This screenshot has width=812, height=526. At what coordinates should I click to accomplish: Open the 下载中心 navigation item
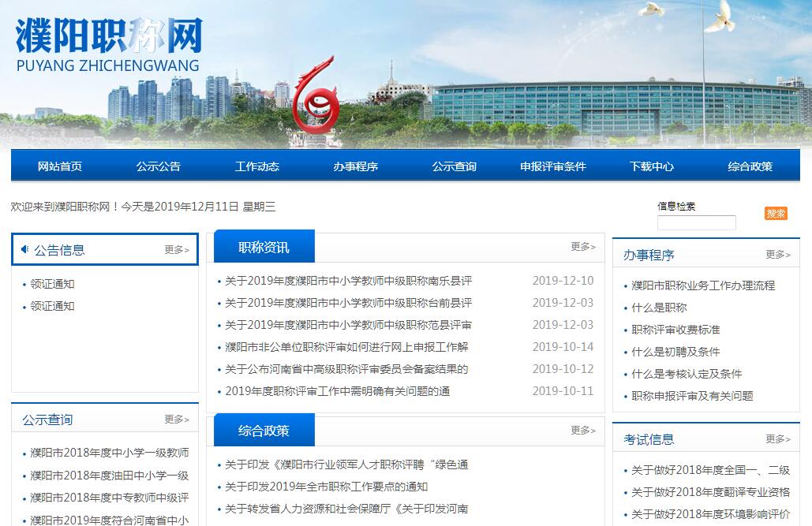652,166
